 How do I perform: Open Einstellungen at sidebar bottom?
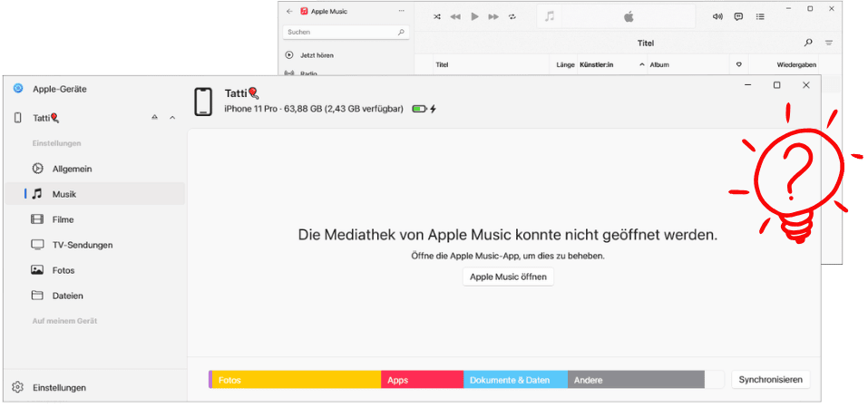click(50, 387)
